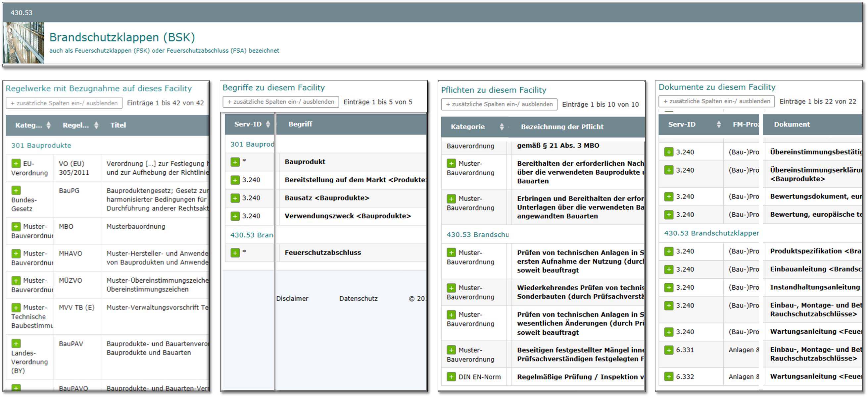Toggle extra columns in Dokumente panel

716,101
